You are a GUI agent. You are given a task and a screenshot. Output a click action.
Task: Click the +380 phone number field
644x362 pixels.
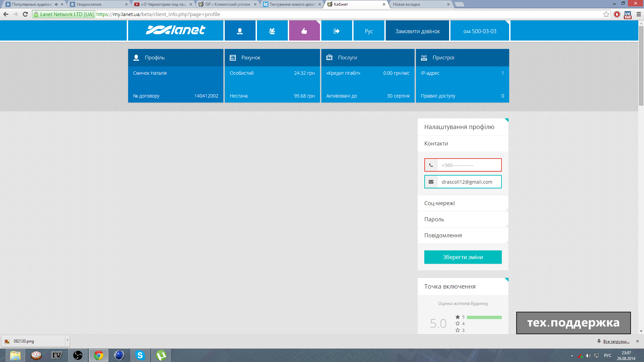tap(469, 165)
